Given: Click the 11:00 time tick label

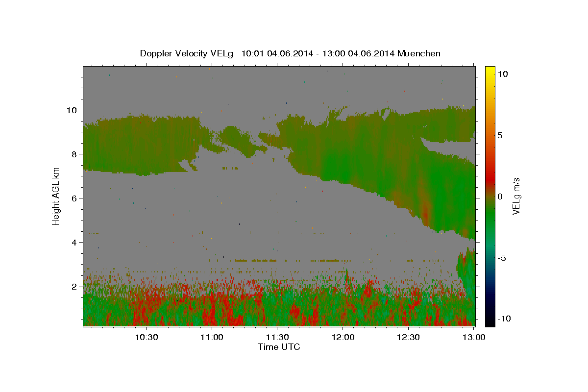Looking at the screenshot, I should (212, 337).
